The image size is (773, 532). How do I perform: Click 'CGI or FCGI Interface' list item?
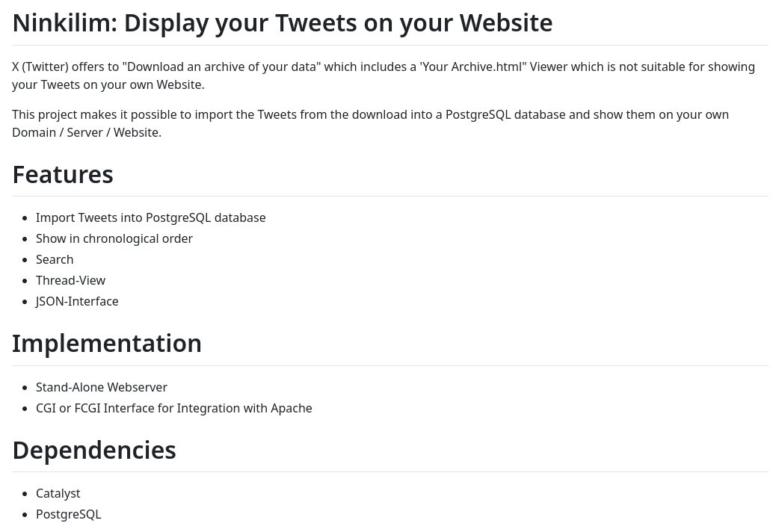click(174, 409)
